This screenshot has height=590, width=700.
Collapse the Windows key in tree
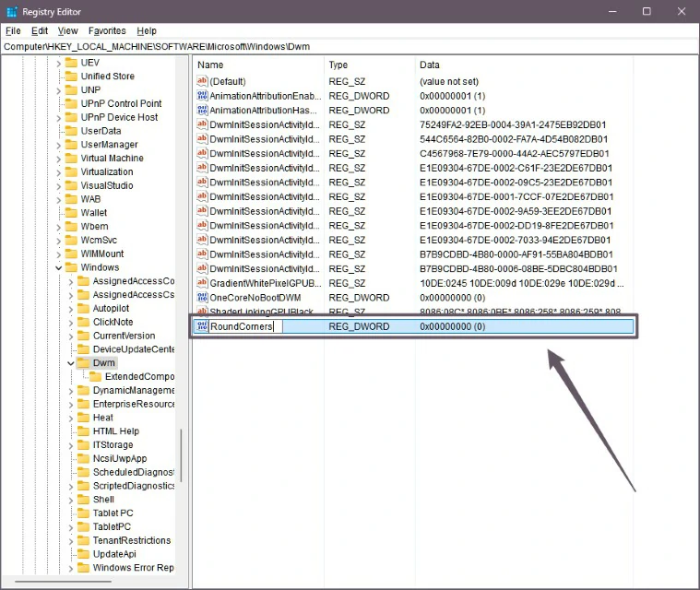(59, 267)
